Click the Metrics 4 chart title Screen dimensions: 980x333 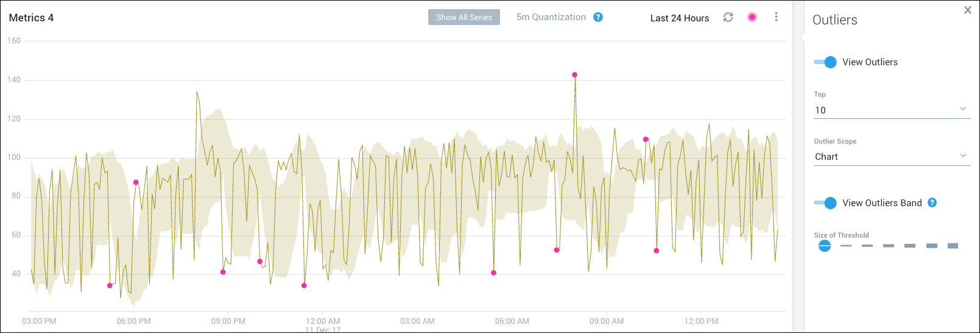coord(31,18)
